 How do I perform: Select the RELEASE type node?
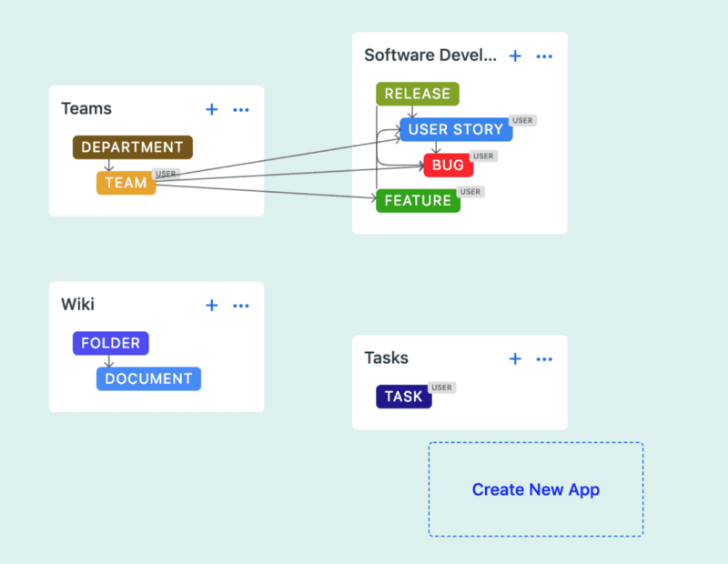(x=417, y=94)
